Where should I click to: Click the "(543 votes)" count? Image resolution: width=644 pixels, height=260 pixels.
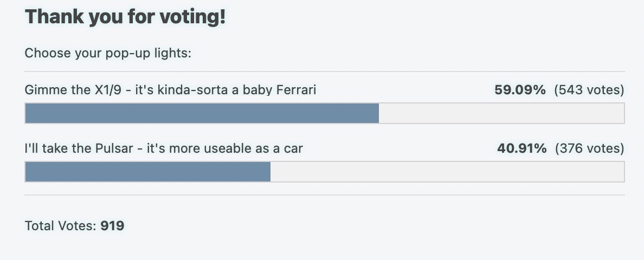[x=589, y=89]
